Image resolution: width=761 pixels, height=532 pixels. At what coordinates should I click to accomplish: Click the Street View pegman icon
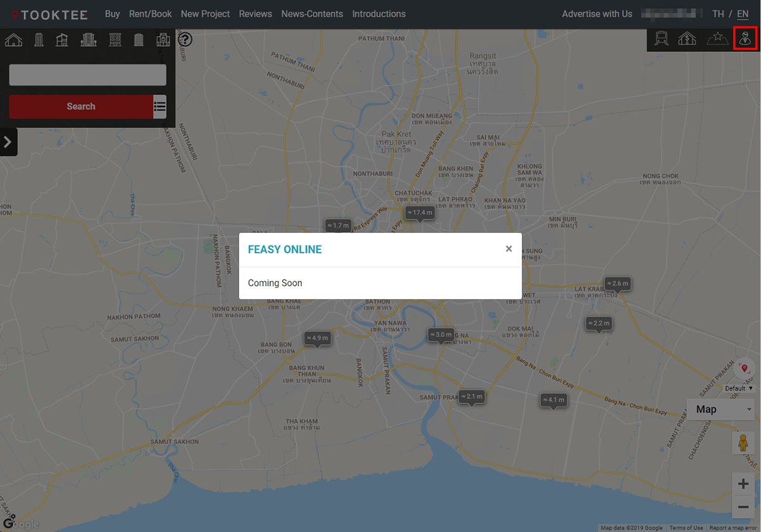[x=743, y=443]
